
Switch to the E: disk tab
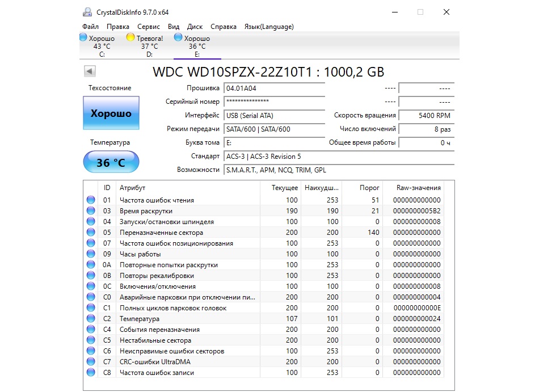pos(197,47)
